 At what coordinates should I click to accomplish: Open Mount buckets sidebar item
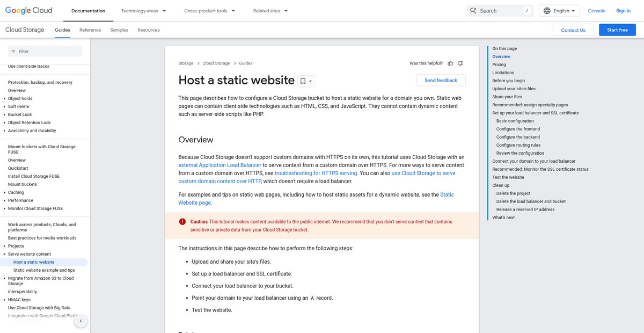[23, 185]
